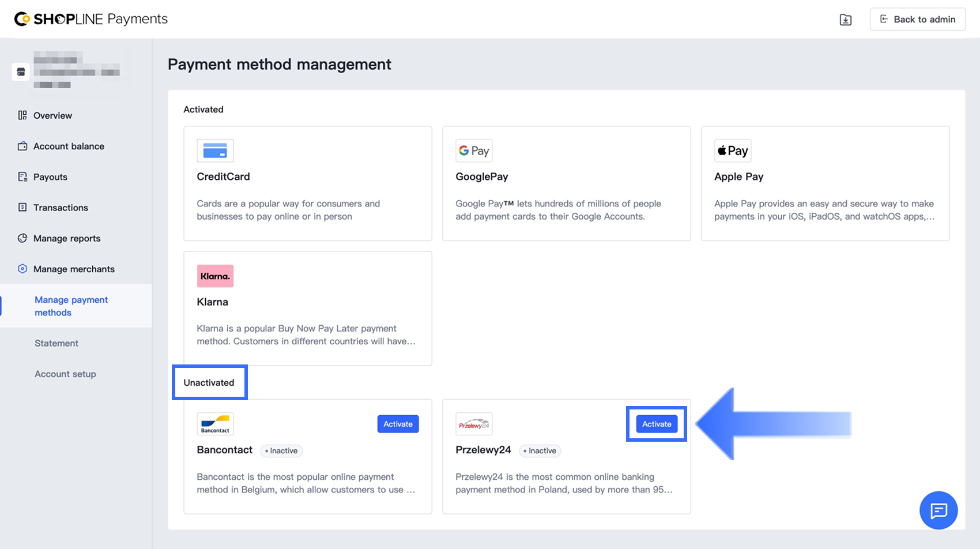The image size is (980, 549).
Task: Click the store avatar icon
Action: click(x=21, y=72)
